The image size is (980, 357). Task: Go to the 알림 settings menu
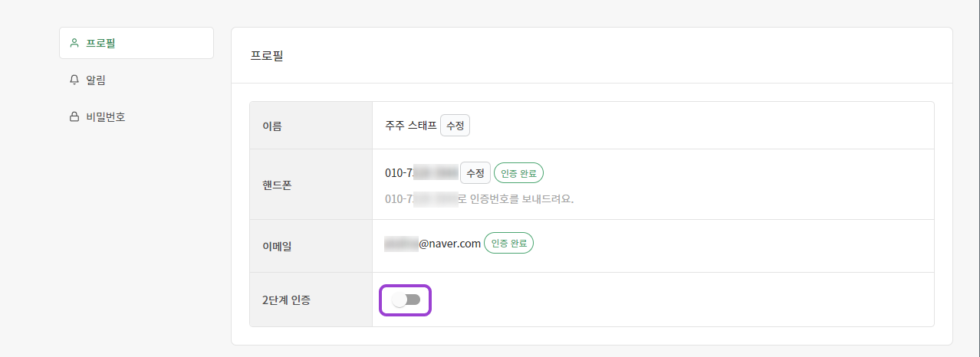(x=96, y=80)
